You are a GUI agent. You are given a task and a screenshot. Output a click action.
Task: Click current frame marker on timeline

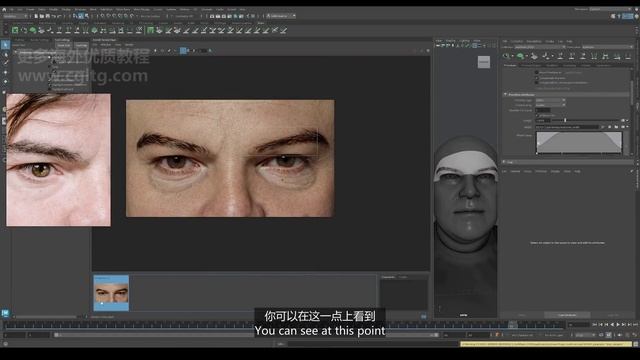(x=512, y=325)
